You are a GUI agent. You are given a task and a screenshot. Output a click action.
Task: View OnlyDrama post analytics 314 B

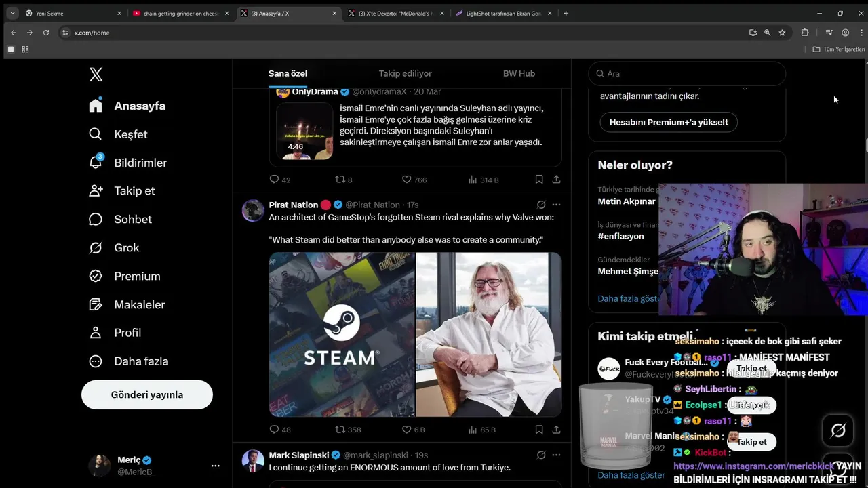tap(484, 180)
